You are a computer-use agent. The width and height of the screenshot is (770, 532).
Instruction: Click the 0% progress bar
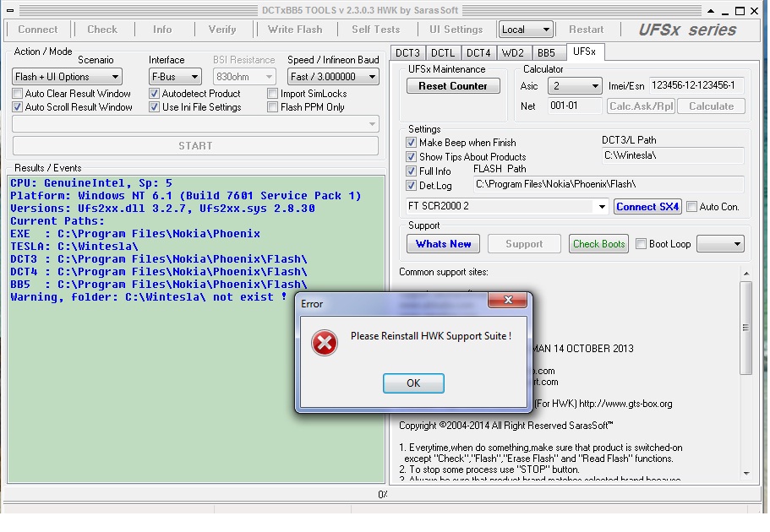pos(382,494)
